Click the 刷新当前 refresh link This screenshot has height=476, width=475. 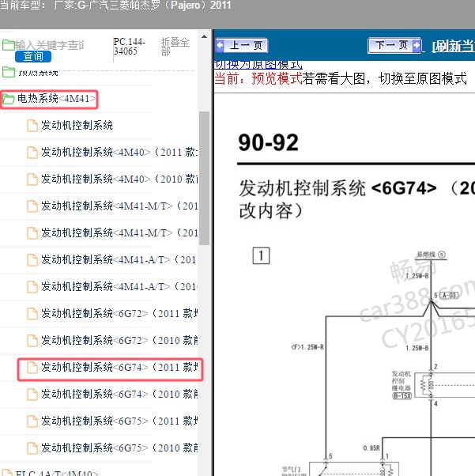pyautogui.click(x=454, y=46)
